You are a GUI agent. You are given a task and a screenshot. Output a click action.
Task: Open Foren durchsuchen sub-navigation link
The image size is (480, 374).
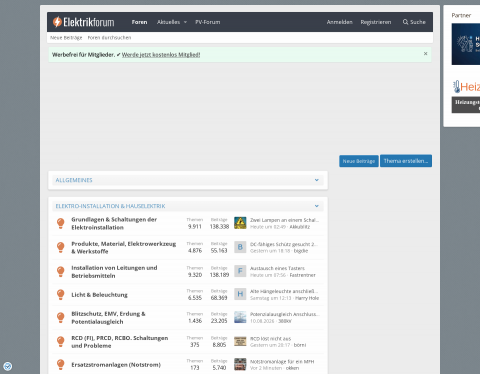(109, 38)
